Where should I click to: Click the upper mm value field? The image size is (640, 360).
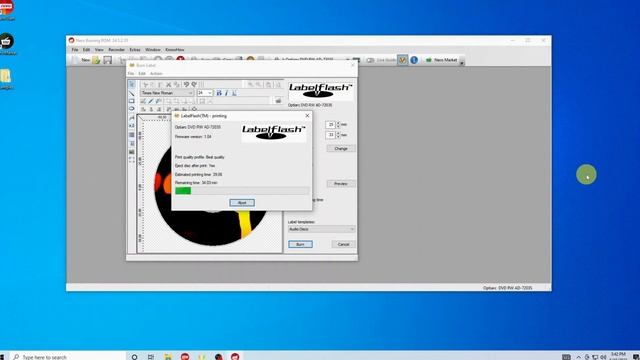(331, 124)
